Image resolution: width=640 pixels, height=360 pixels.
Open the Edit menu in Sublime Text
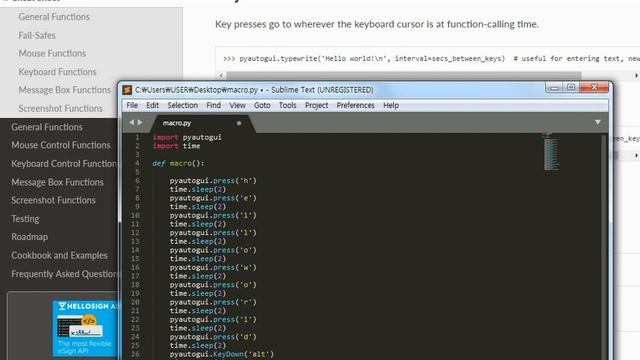tap(152, 105)
